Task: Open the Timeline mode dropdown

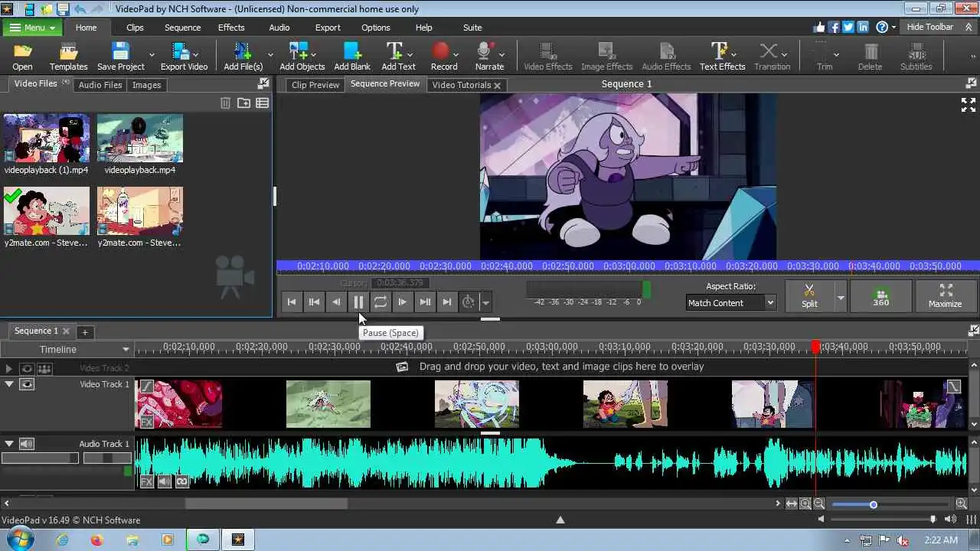Action: click(67, 350)
